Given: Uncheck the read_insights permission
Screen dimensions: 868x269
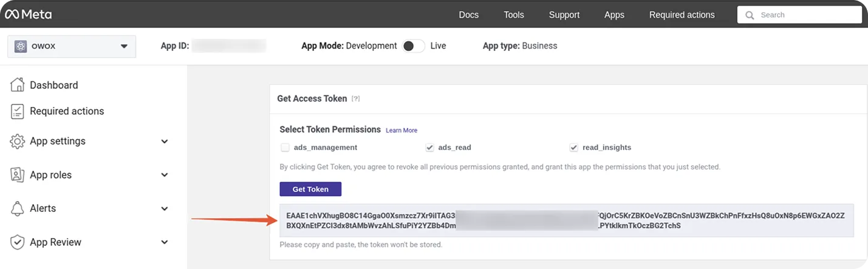Looking at the screenshot, I should coord(573,148).
